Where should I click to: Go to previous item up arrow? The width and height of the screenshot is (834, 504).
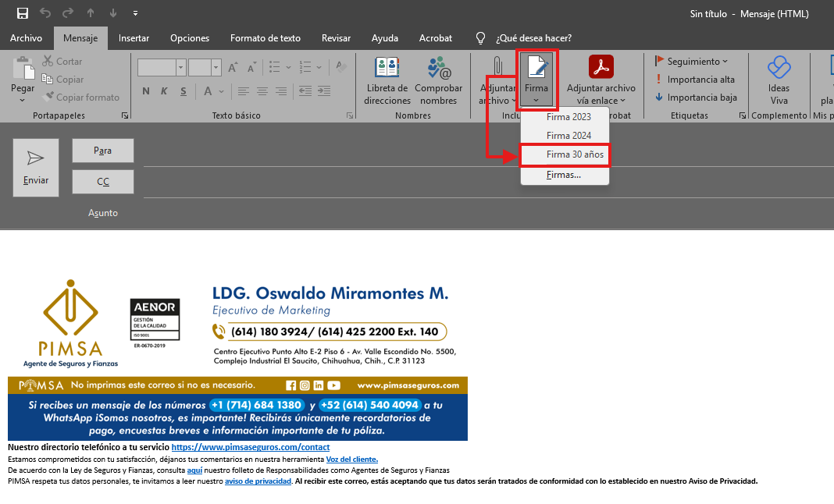coord(91,13)
